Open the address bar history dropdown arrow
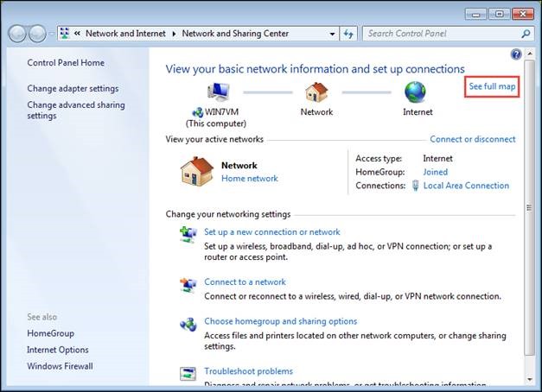 pyautogui.click(x=332, y=34)
